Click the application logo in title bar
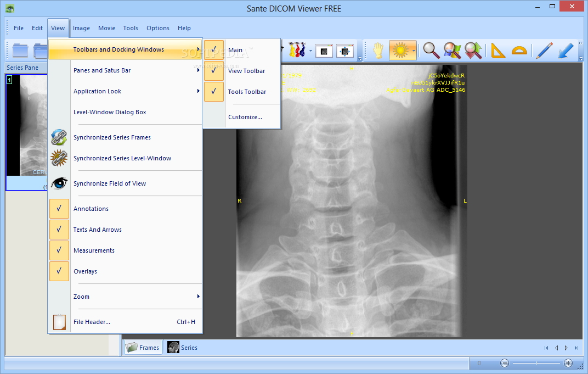The width and height of the screenshot is (588, 374). pyautogui.click(x=10, y=8)
